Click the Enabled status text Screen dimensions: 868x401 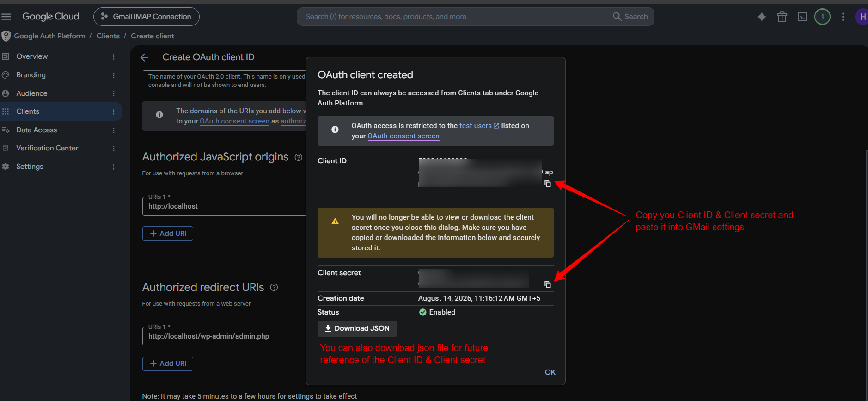(442, 312)
